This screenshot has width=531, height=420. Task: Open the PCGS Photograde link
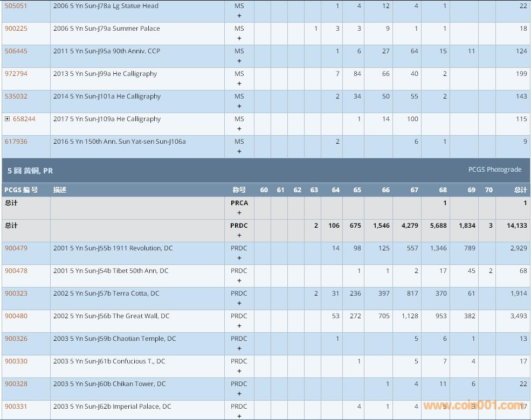pos(494,170)
